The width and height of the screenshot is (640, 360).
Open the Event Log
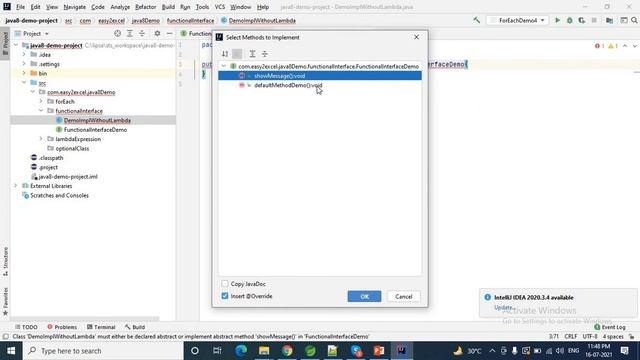tap(610, 327)
